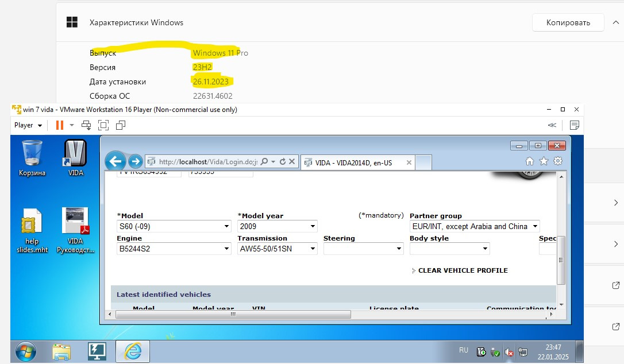Open help slides.mht file on desktop

(x=32, y=230)
